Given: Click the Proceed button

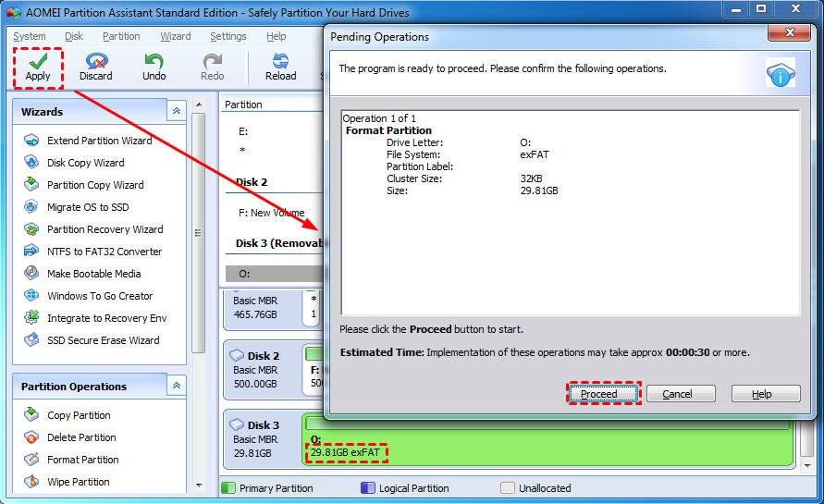Looking at the screenshot, I should tap(604, 394).
